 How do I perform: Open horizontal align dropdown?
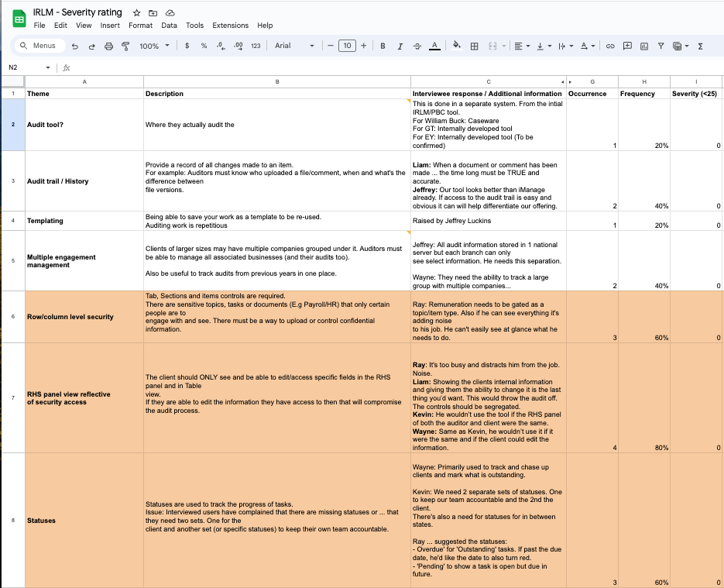(x=522, y=46)
